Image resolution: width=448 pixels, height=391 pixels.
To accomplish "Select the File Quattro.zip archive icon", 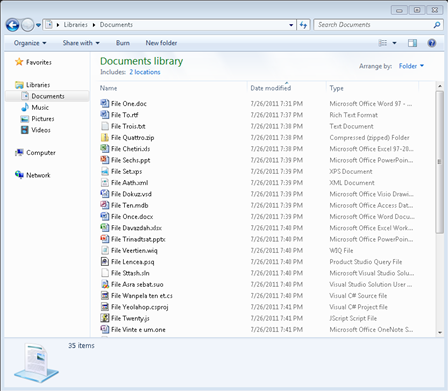I will (105, 137).
